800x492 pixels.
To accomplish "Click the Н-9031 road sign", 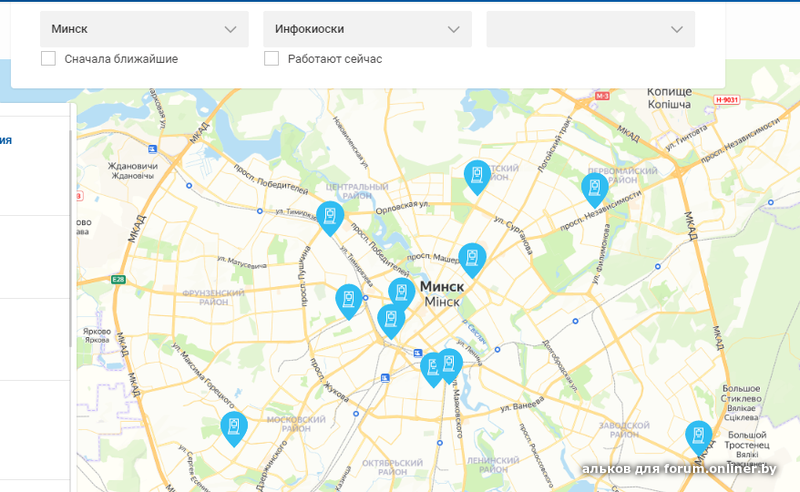I will [727, 100].
